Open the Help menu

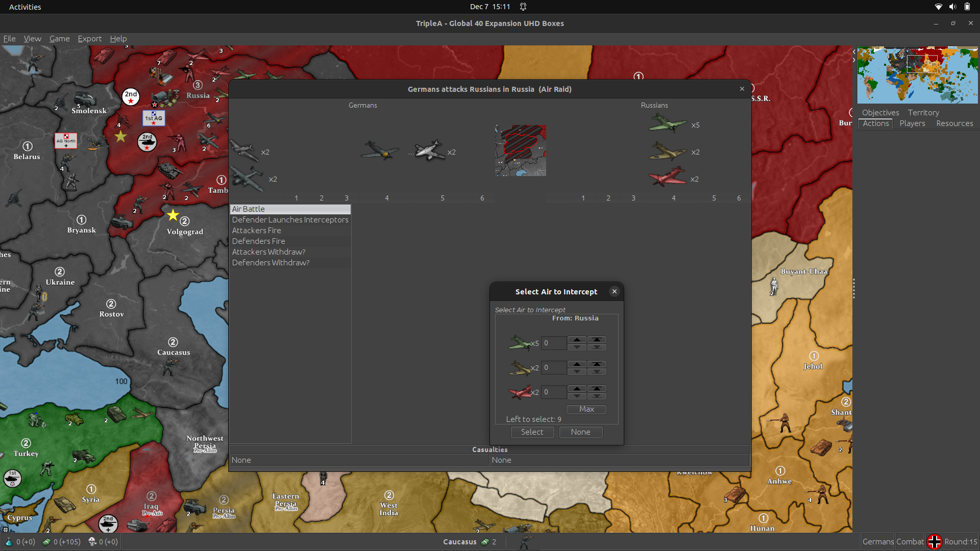[x=118, y=39]
